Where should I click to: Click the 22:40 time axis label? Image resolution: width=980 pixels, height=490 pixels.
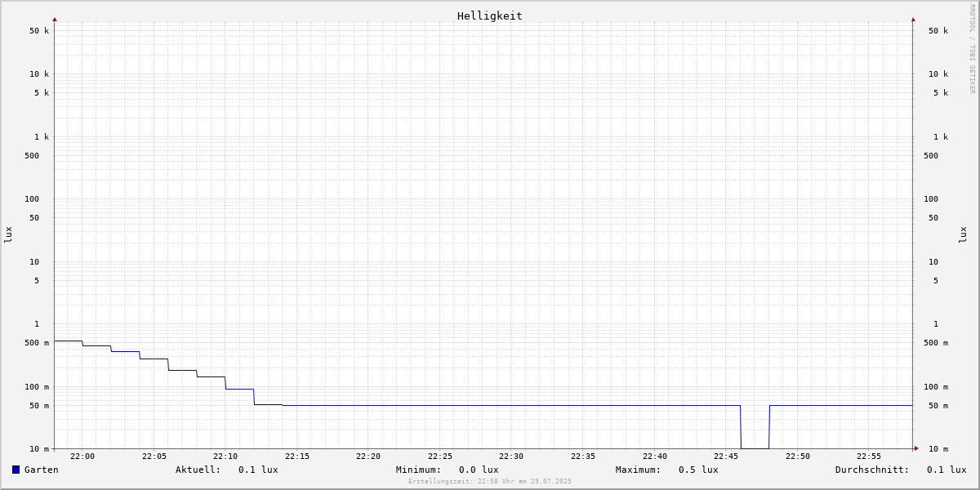[655, 457]
